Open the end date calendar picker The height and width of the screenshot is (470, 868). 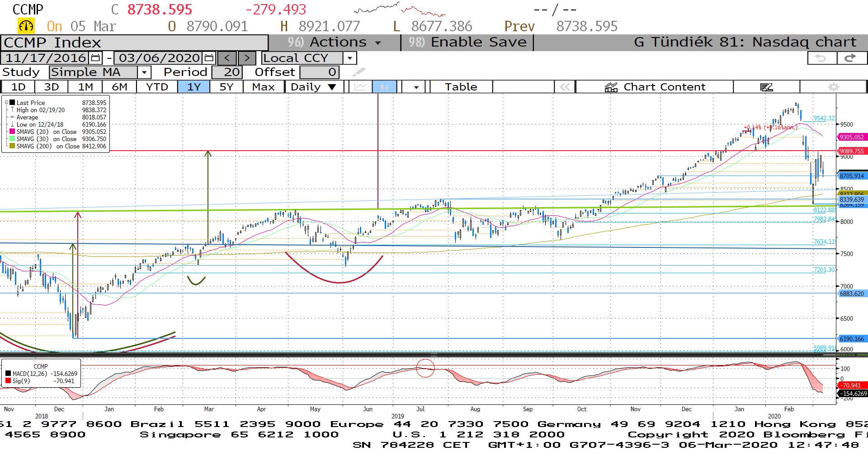point(209,58)
